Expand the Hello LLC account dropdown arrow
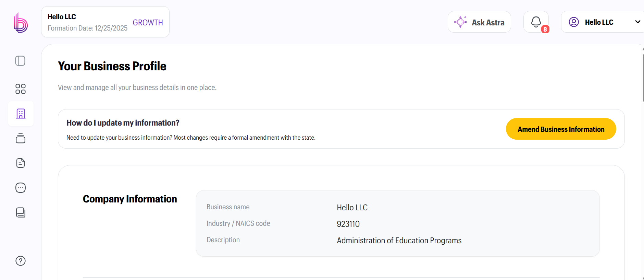 637,22
